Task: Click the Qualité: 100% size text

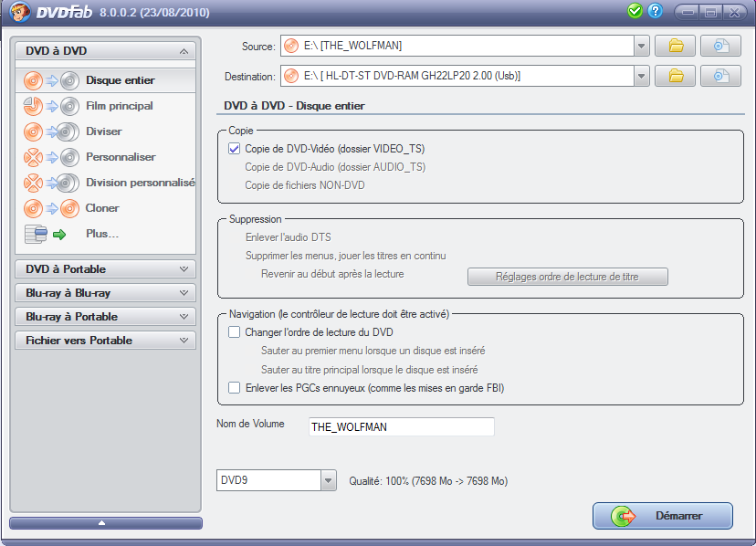Action: pyautogui.click(x=428, y=481)
